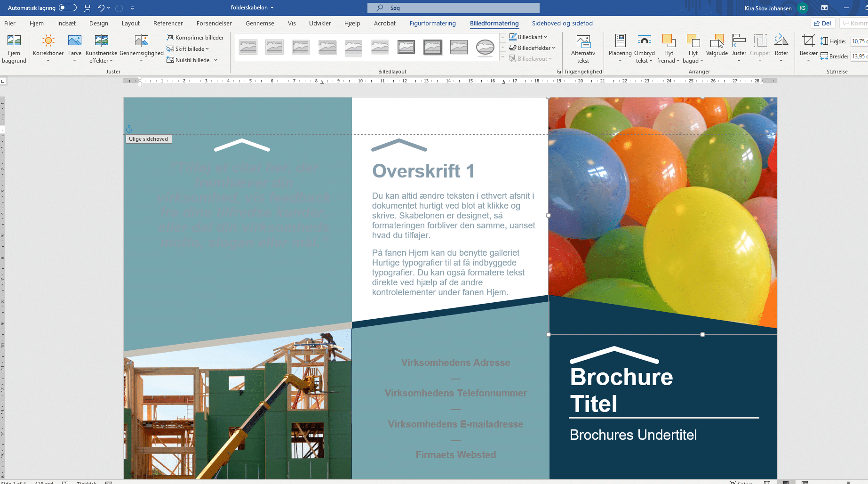Open the Korrektioner brightness tool

click(x=48, y=41)
